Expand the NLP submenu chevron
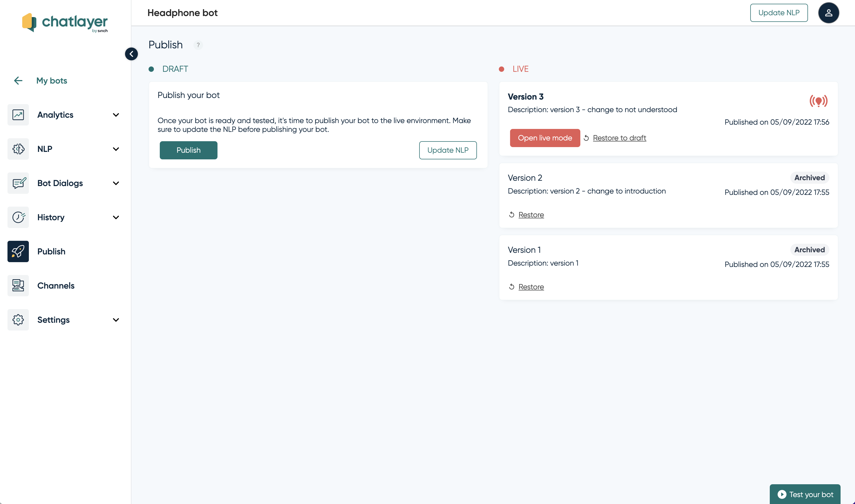Image resolution: width=855 pixels, height=504 pixels. [116, 149]
